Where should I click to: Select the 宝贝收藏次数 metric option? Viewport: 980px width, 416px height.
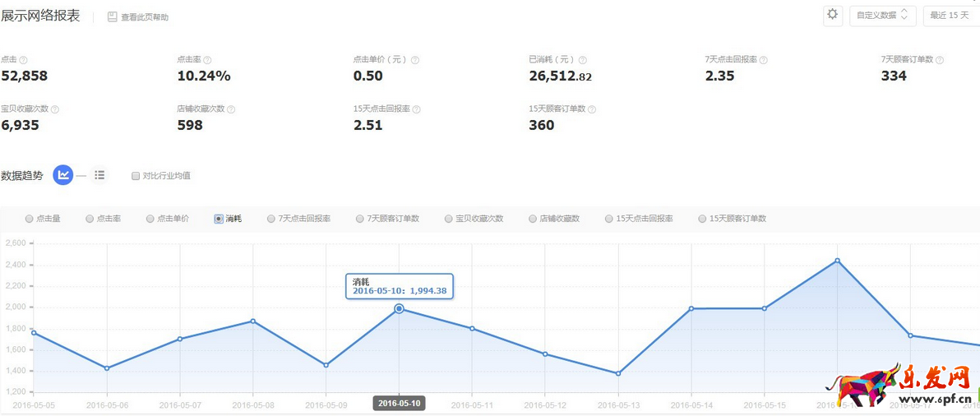coord(449,219)
